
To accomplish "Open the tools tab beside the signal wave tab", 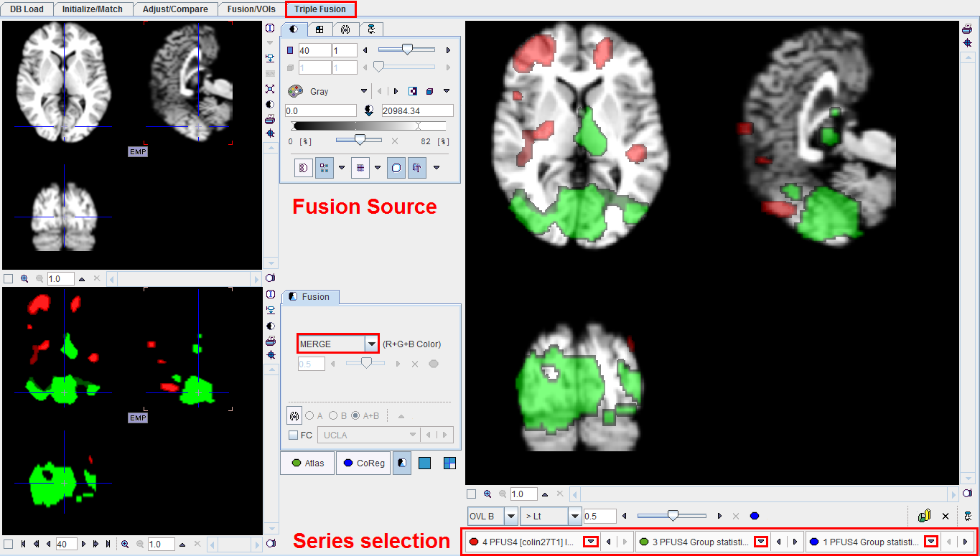I will click(x=370, y=29).
